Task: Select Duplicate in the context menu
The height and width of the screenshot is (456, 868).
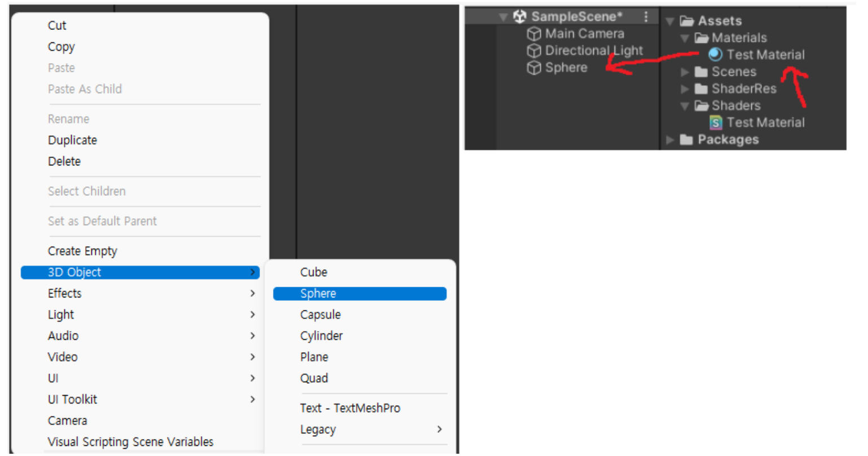Action: [x=72, y=140]
